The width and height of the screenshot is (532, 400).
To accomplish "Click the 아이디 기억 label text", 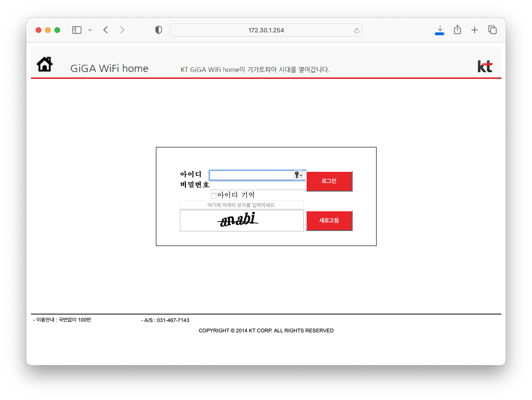I will click(236, 195).
